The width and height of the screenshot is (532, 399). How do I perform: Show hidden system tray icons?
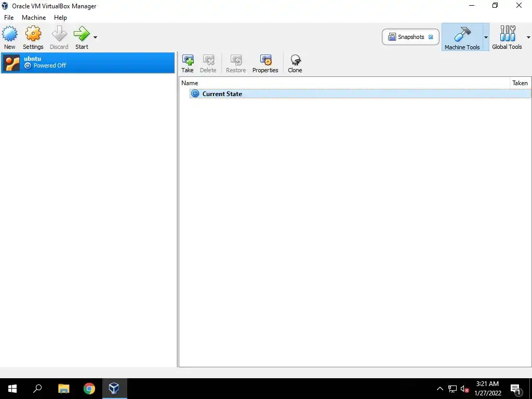coord(440,389)
